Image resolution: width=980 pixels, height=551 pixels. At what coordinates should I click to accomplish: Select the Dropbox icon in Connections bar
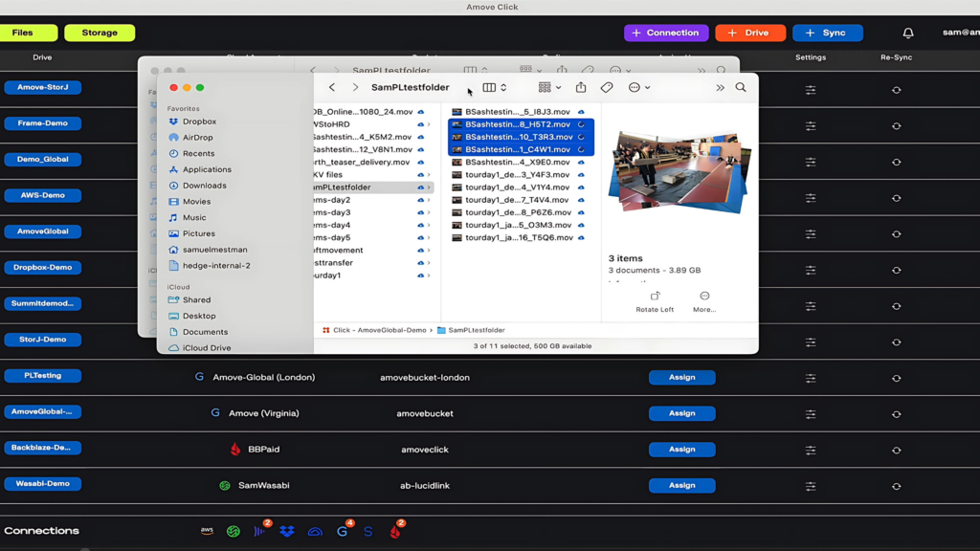(x=287, y=531)
